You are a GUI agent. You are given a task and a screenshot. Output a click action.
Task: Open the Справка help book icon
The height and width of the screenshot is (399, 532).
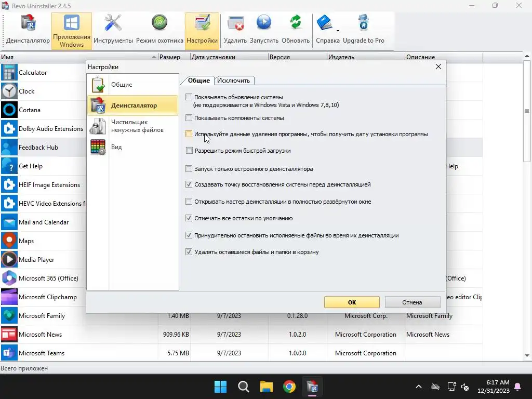[324, 23]
